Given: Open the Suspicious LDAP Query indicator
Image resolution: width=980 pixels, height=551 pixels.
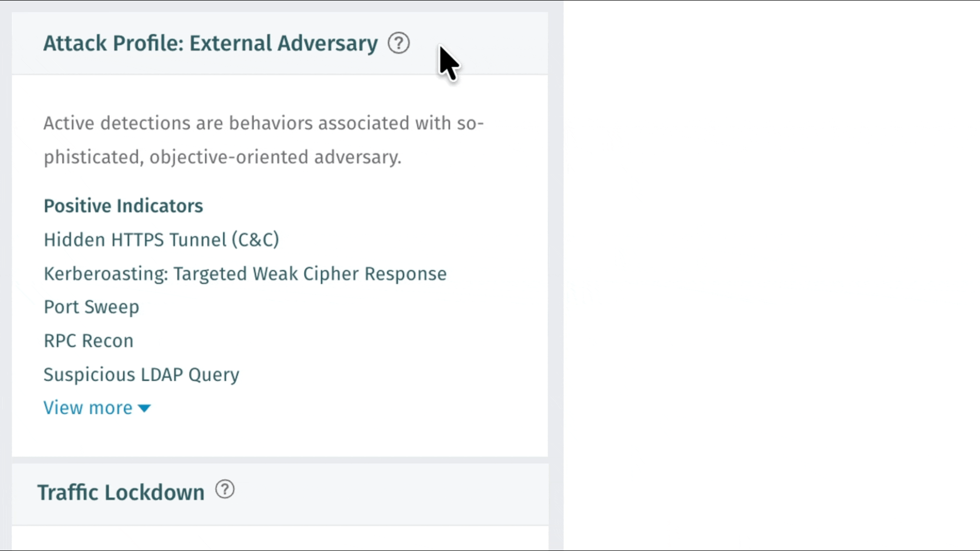Looking at the screenshot, I should [x=141, y=374].
